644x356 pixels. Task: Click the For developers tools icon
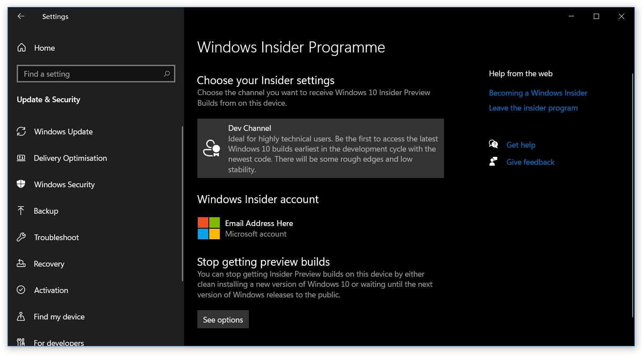tap(21, 342)
